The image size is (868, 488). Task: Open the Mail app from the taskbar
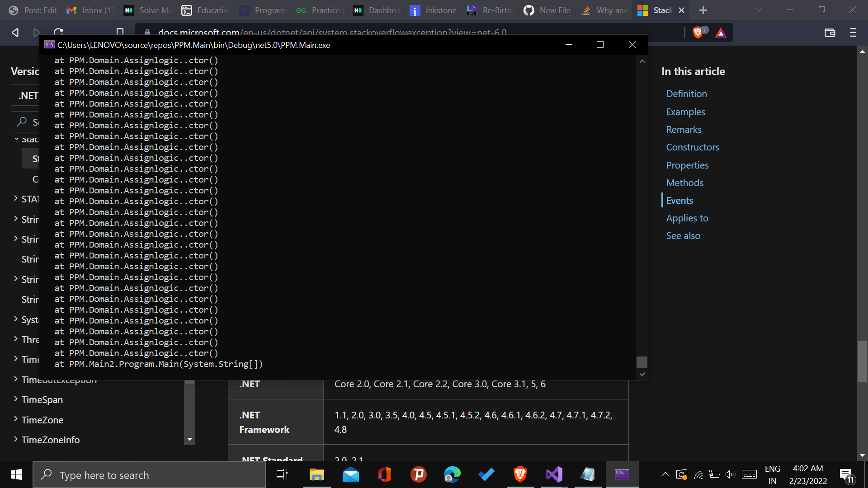tap(351, 474)
